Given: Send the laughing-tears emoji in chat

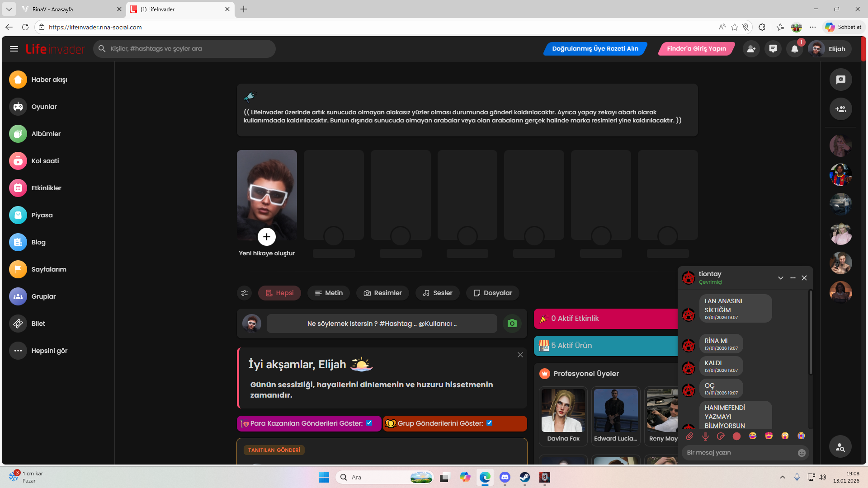Looking at the screenshot, I should (x=753, y=436).
